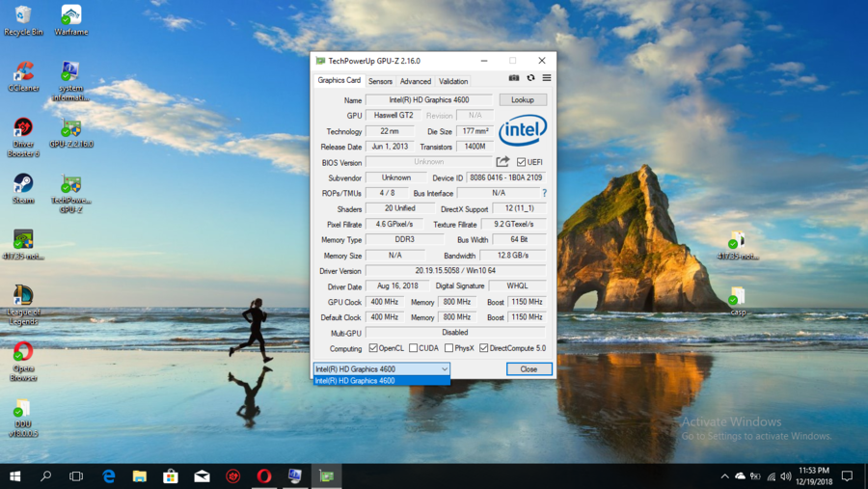Click the 4.6 GPixel/s Pixel Fillrate value
The width and height of the screenshot is (868, 489).
click(394, 225)
